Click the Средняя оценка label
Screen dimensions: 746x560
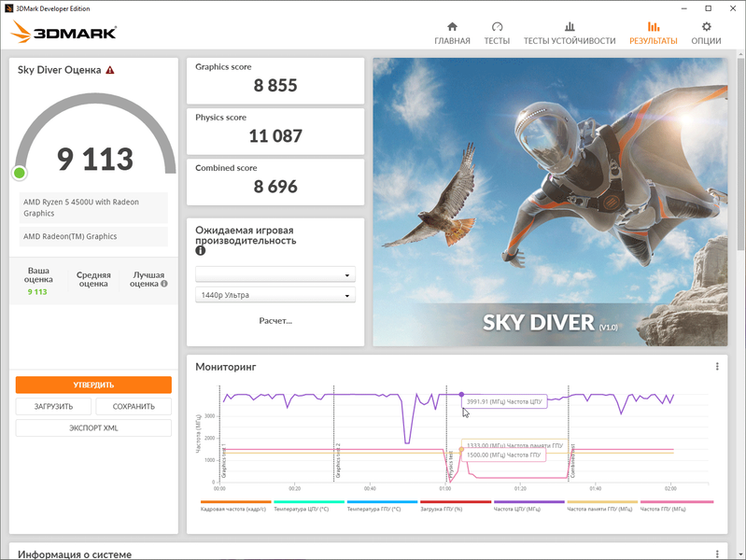pyautogui.click(x=93, y=279)
